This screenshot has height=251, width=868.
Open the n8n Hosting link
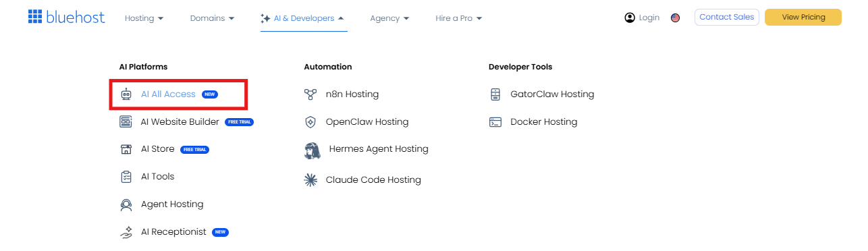click(352, 94)
